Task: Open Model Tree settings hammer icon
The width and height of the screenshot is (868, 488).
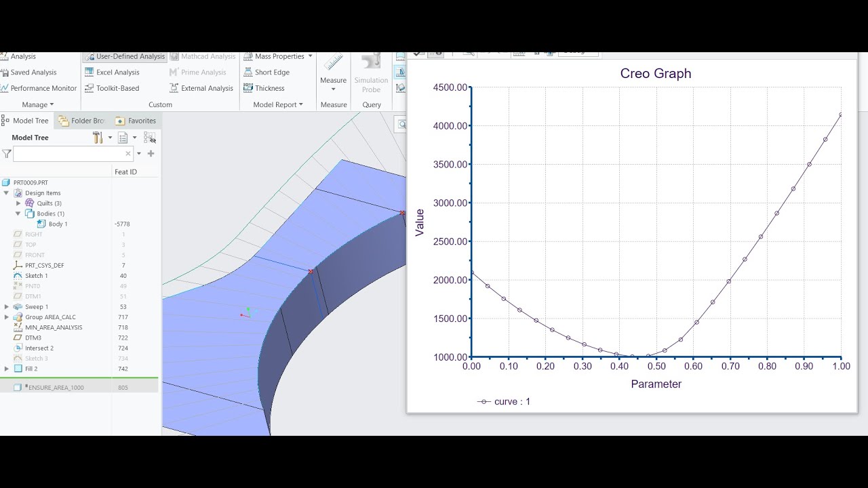Action: click(98, 138)
